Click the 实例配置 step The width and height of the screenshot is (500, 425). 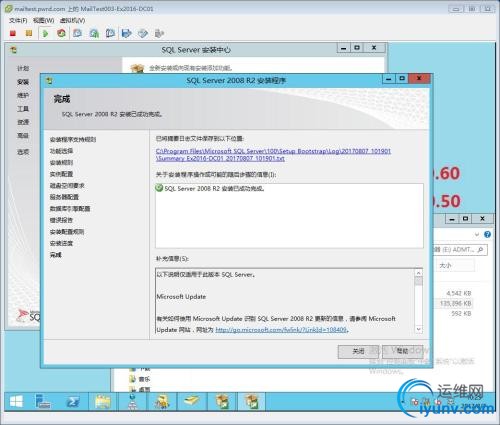tap(61, 174)
